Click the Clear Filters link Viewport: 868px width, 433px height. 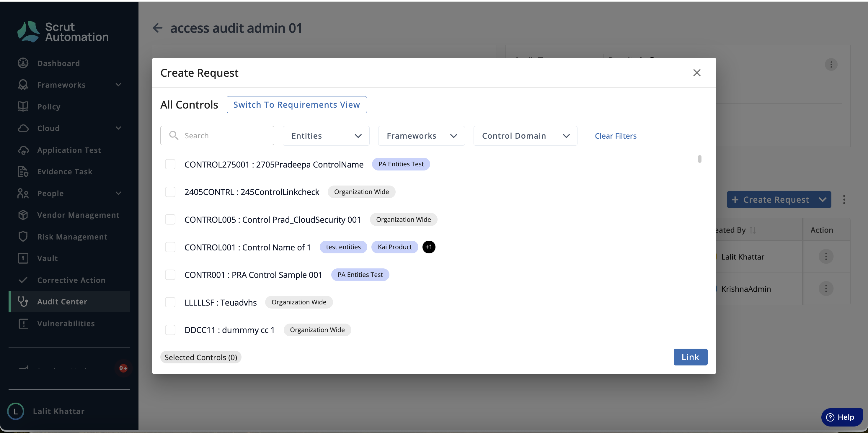(615, 136)
